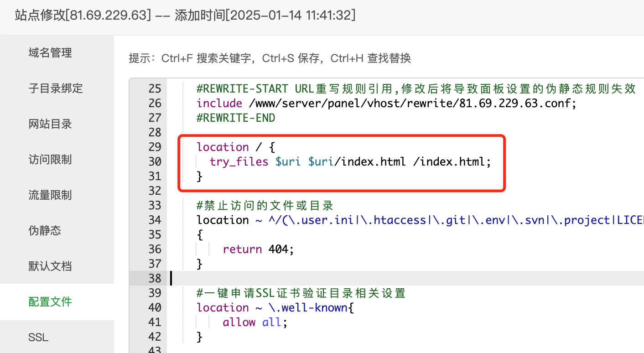Switch to the 子目录绑定 tab

(56, 88)
